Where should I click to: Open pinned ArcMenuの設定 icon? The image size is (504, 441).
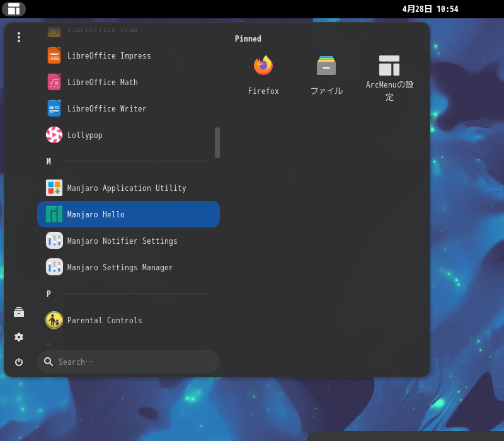(x=389, y=66)
